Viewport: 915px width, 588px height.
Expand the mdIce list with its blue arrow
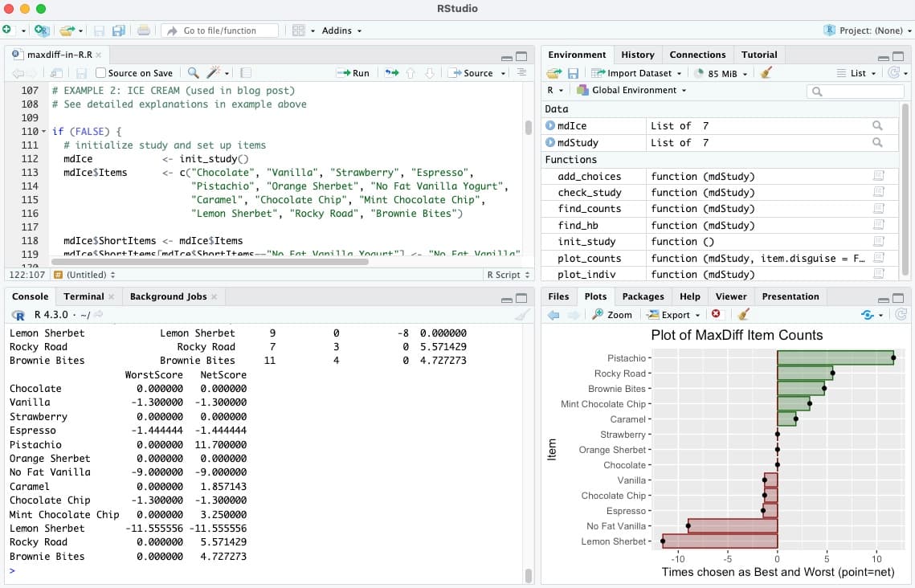coord(553,125)
